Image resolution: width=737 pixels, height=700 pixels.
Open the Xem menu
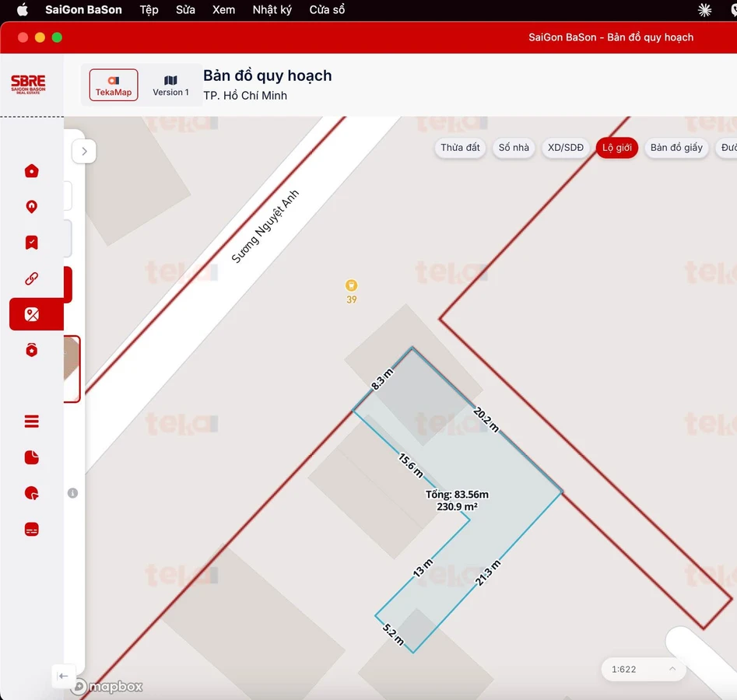(223, 10)
